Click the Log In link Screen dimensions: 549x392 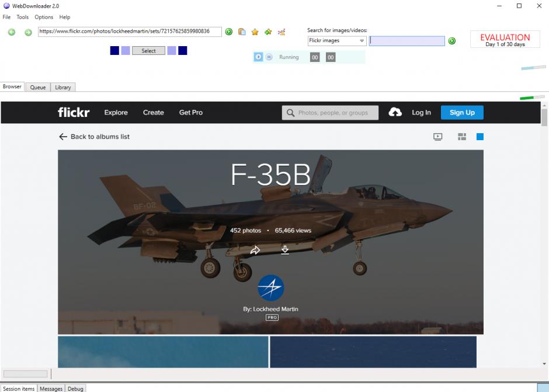421,112
